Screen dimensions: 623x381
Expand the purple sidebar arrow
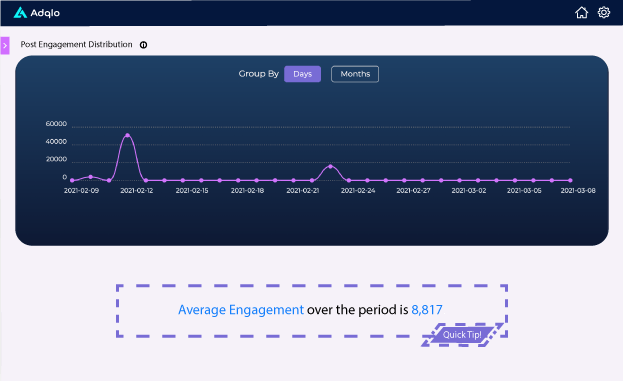tap(5, 46)
